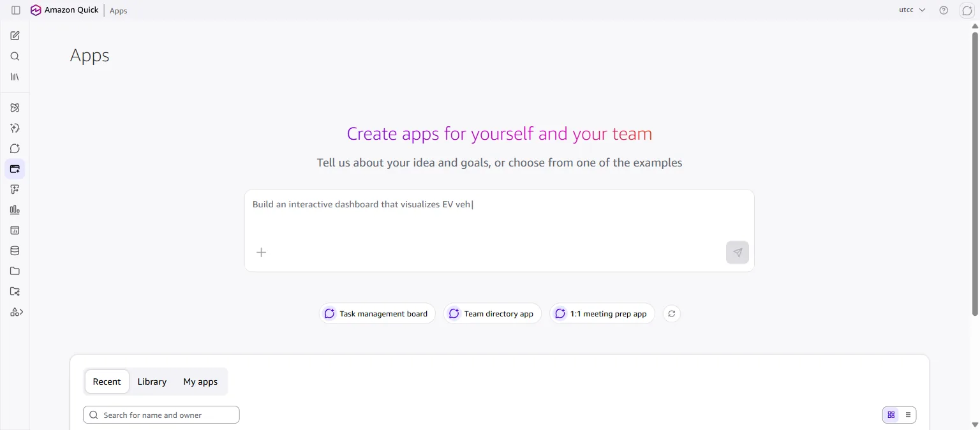Screen dimensions: 980x430
Task: Open the sparkle research sidebar icon
Action: tap(15, 128)
